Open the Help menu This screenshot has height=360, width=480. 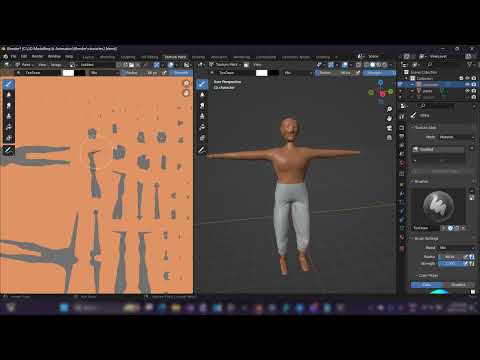69,56
